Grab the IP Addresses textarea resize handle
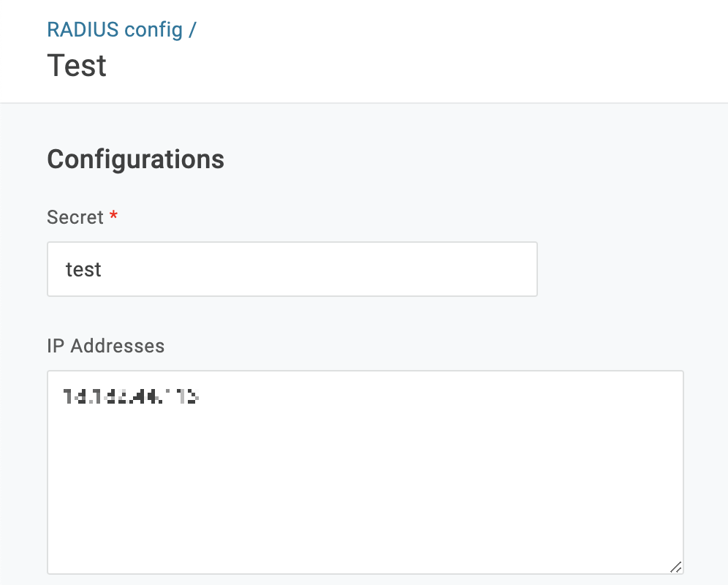This screenshot has width=728, height=585. [675, 566]
